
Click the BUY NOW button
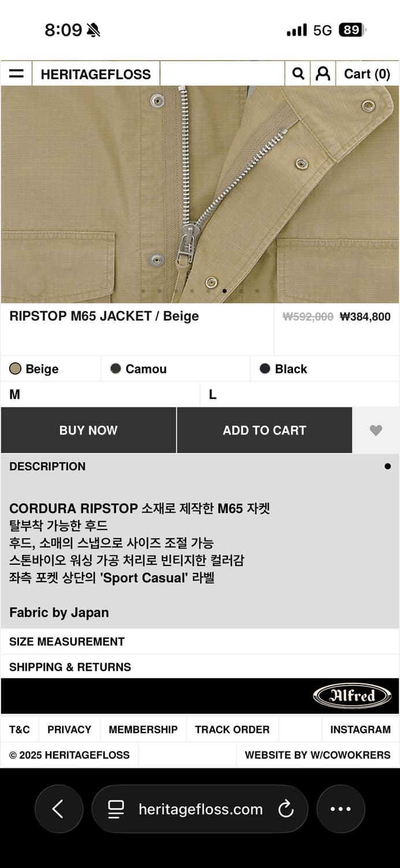pyautogui.click(x=88, y=430)
